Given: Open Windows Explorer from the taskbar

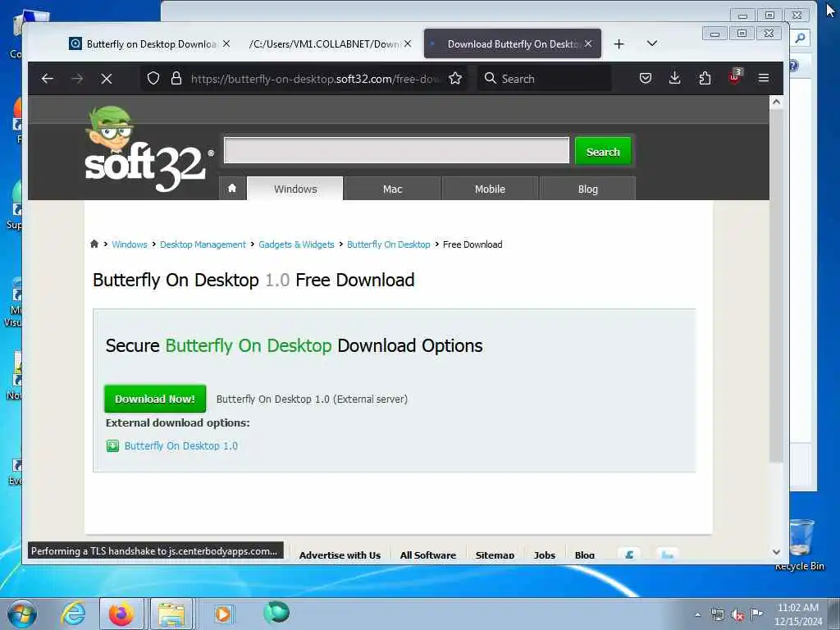Looking at the screenshot, I should 171,614.
